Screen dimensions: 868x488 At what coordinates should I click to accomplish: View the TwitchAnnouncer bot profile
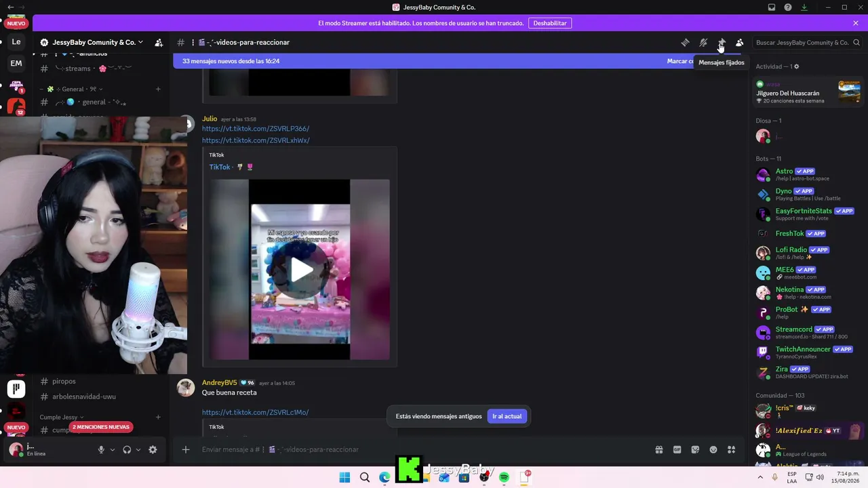tap(808, 352)
